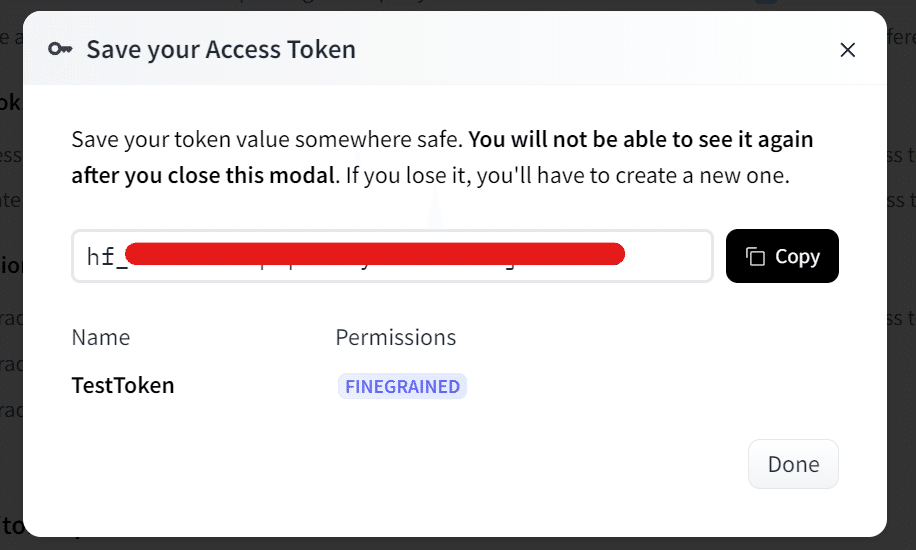916x550 pixels.
Task: Click the TestToken name text
Action: (123, 385)
